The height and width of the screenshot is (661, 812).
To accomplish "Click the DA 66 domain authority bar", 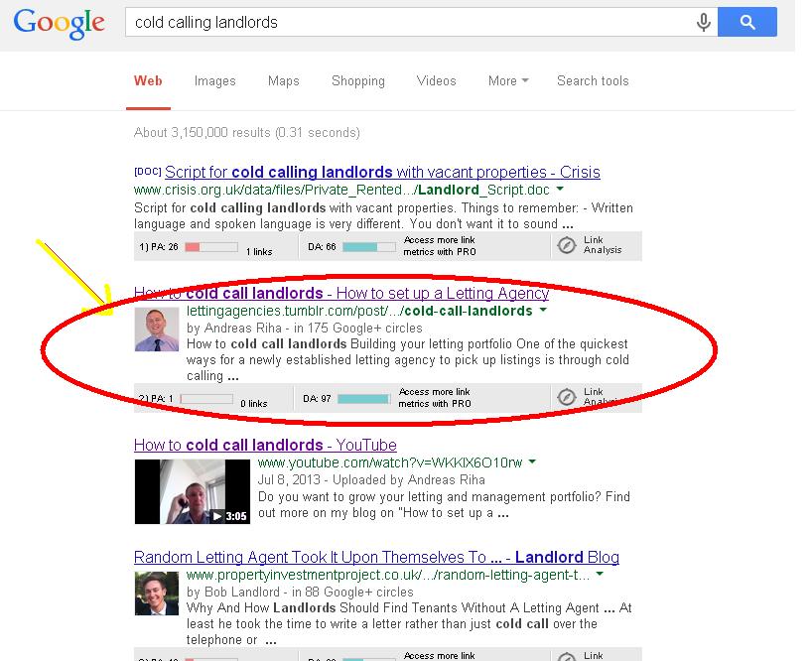I will 369,247.
